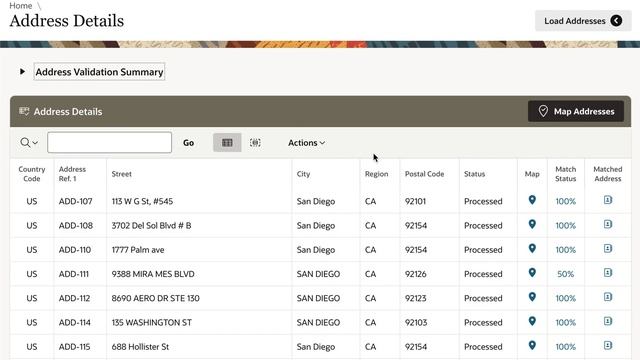Sort by Street column header

click(x=122, y=174)
